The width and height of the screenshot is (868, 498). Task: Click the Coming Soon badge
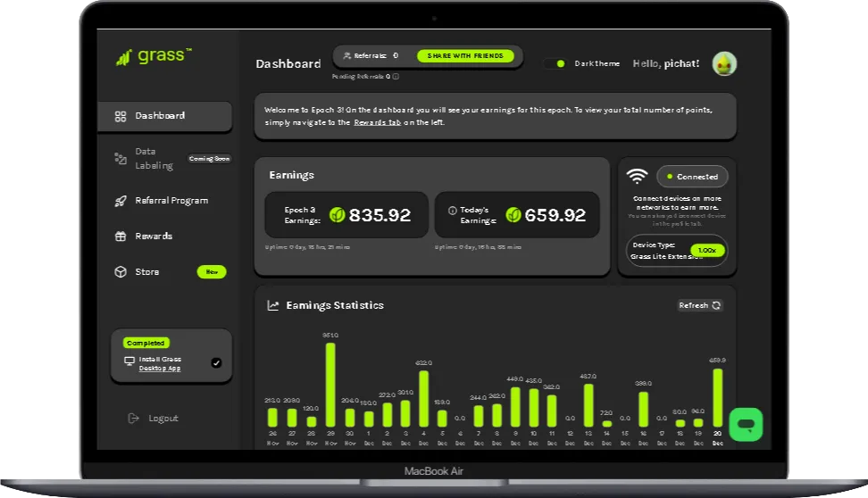[209, 159]
